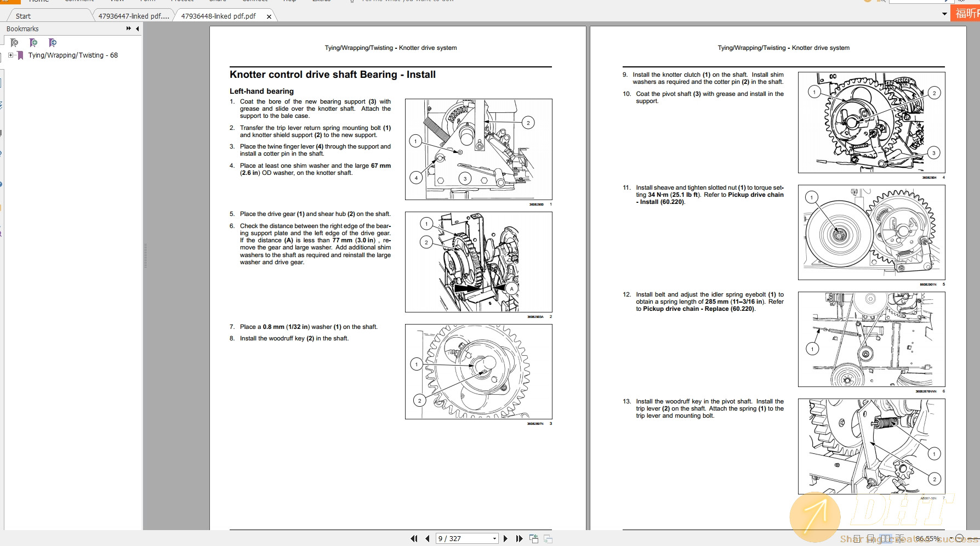980x546 pixels.
Task: Jump to the first page
Action: click(x=414, y=539)
